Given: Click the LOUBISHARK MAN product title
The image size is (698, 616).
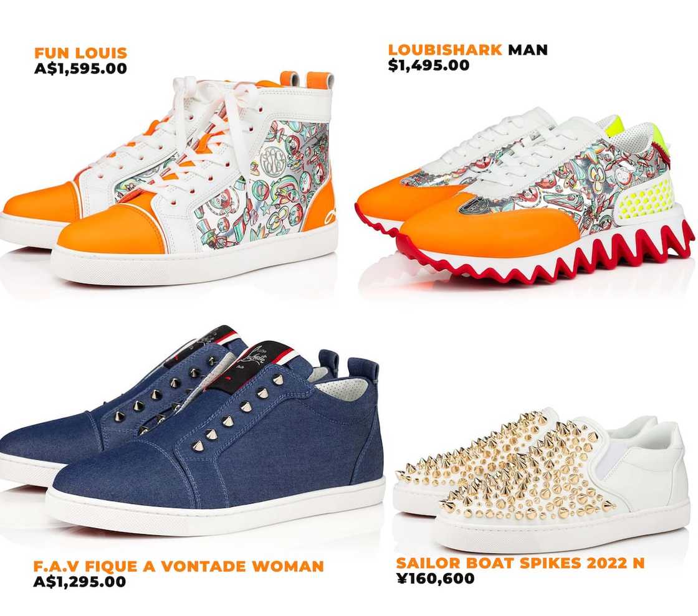Looking at the screenshot, I should 468,49.
